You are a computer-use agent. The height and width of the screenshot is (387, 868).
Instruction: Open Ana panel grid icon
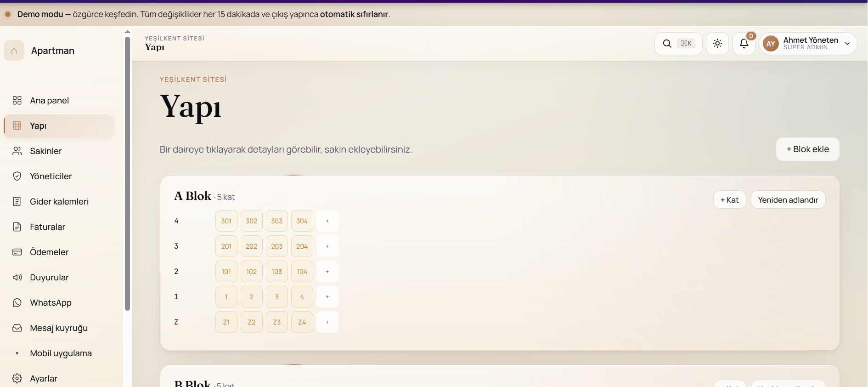click(x=17, y=100)
